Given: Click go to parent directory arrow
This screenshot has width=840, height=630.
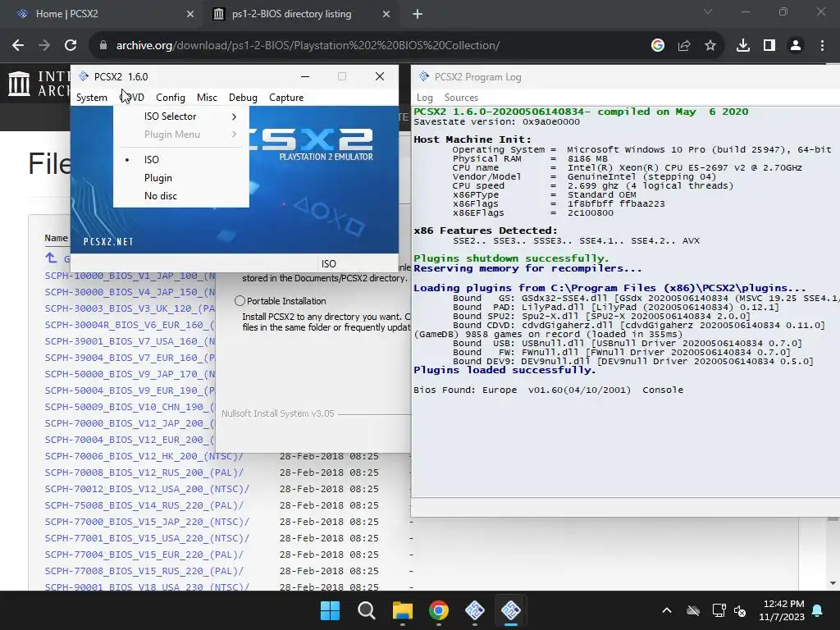Looking at the screenshot, I should coord(51,258).
